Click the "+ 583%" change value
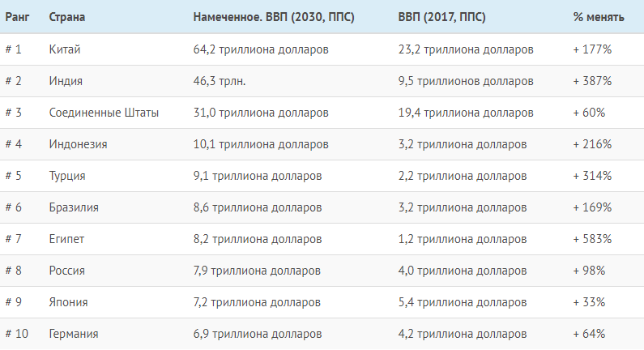The height and width of the screenshot is (350, 644). tap(591, 239)
